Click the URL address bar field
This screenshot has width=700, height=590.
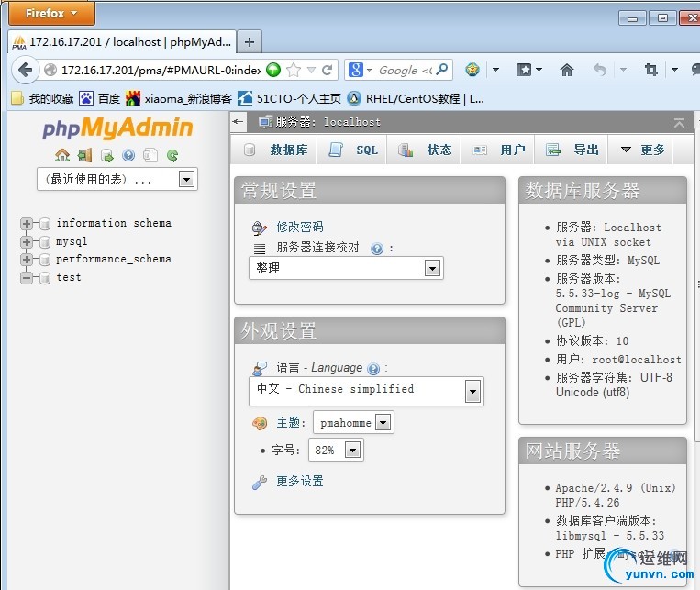tap(161, 70)
